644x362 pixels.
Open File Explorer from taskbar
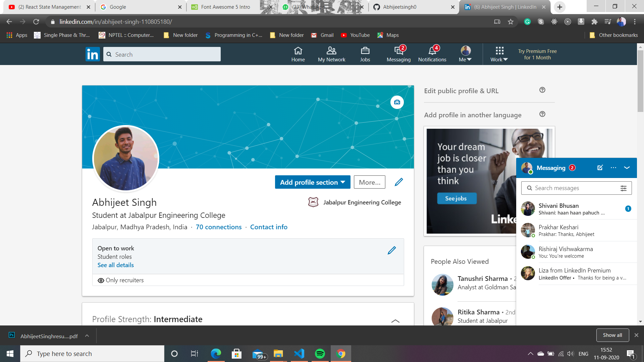tap(278, 354)
